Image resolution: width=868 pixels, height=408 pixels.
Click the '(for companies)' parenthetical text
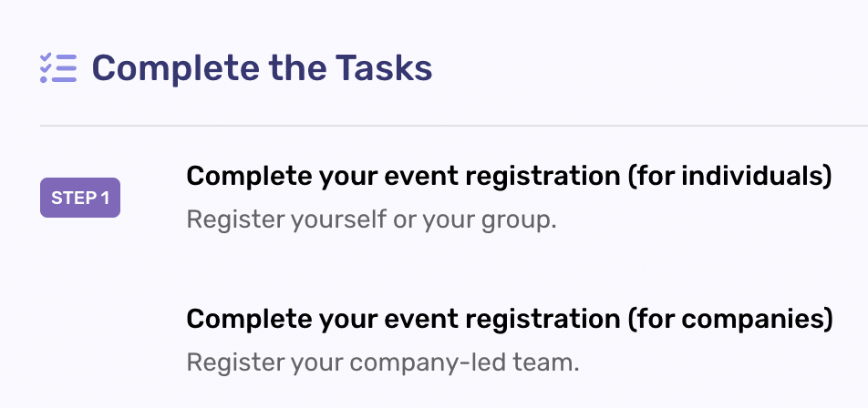coord(730,320)
